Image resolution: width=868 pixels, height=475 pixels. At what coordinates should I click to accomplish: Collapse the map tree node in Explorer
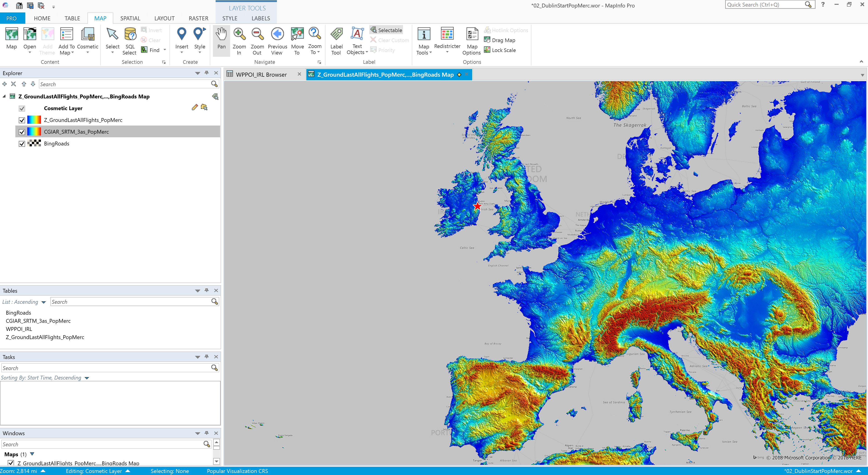(x=4, y=96)
